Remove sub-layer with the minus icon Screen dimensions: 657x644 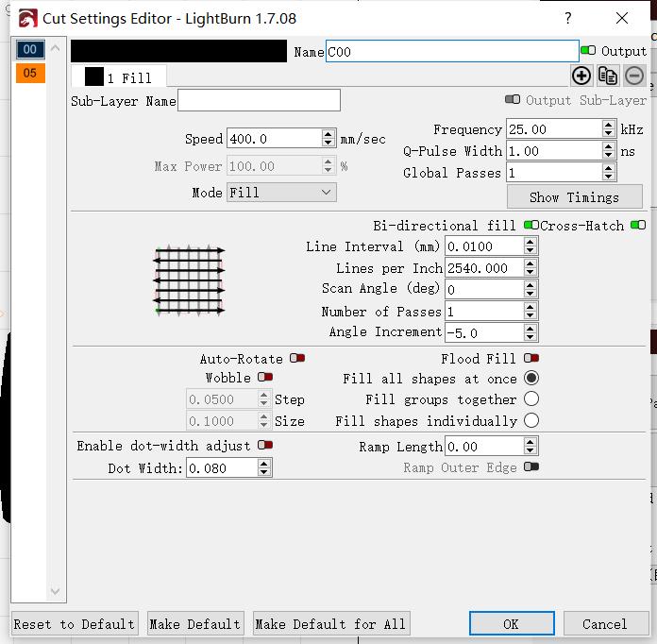click(634, 76)
